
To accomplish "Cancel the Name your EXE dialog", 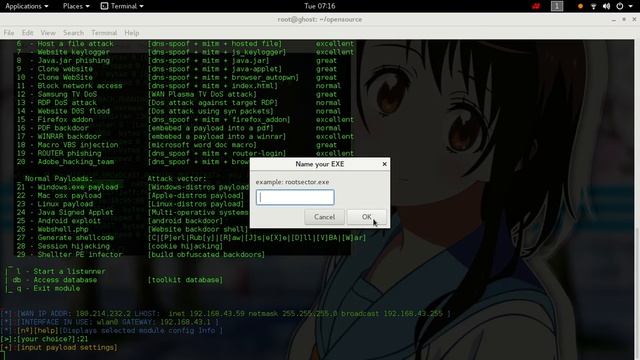I will (324, 217).
